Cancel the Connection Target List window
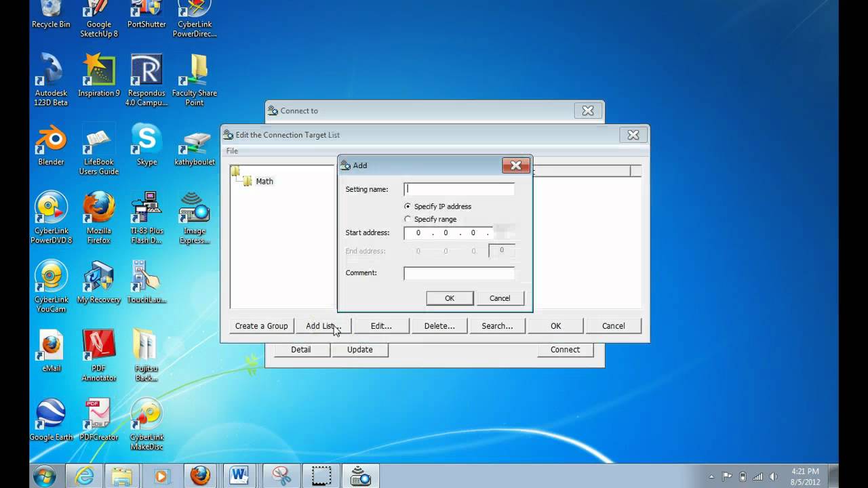868x488 pixels. pyautogui.click(x=614, y=326)
